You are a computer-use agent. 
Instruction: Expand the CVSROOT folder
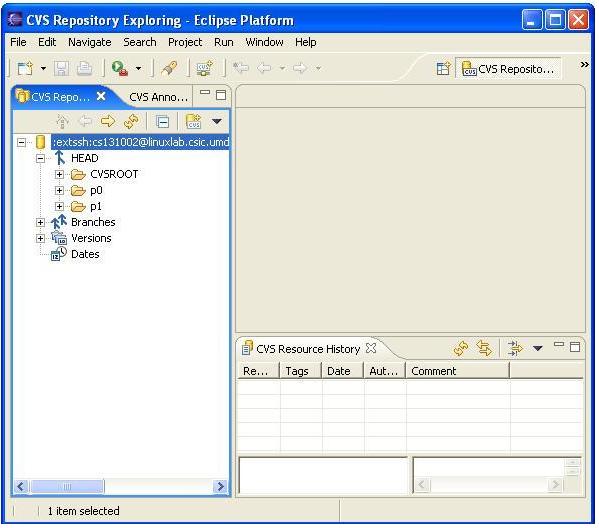pyautogui.click(x=59, y=175)
